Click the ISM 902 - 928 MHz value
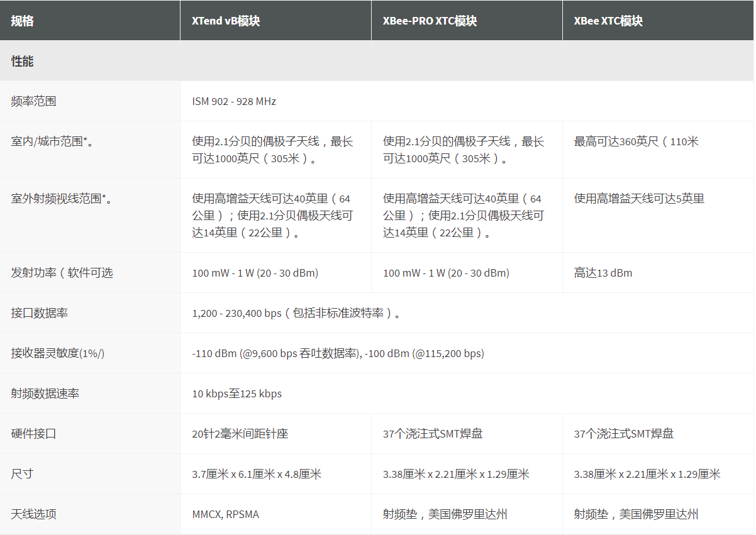The height and width of the screenshot is (535, 756). (234, 101)
